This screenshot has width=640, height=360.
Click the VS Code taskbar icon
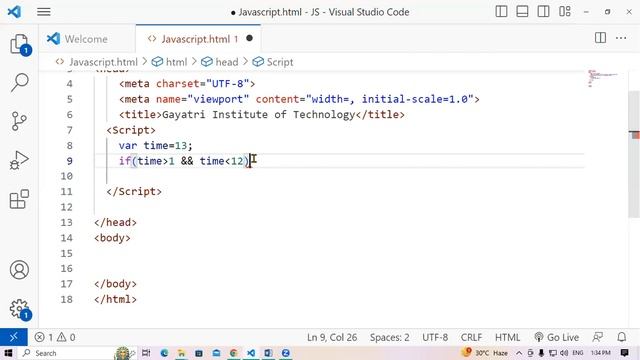click(x=251, y=353)
